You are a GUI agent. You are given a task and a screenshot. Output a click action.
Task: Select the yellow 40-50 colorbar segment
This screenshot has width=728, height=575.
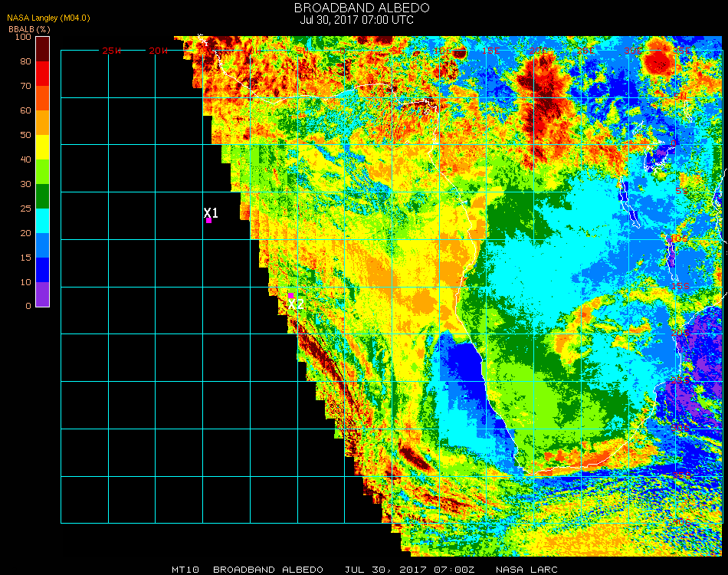[x=42, y=147]
